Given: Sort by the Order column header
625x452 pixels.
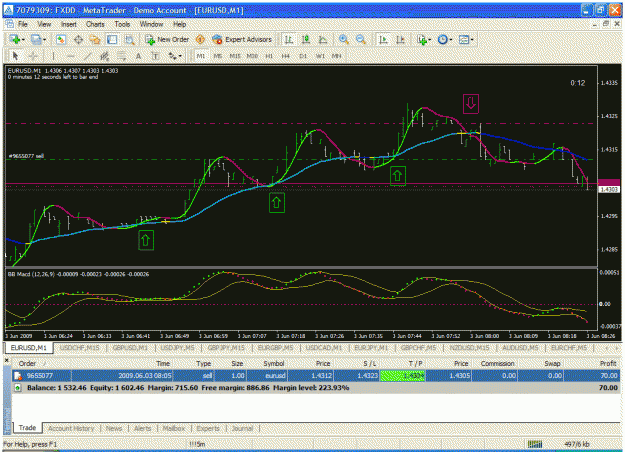Looking at the screenshot, I should point(28,364).
